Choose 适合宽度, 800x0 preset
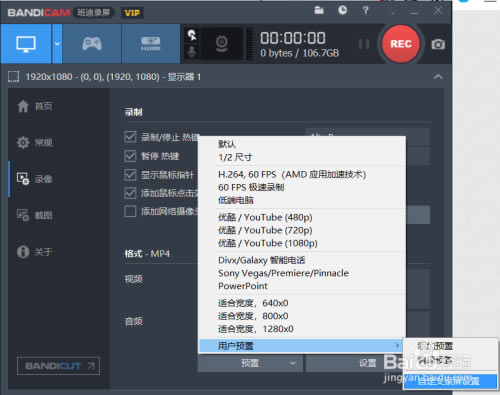This screenshot has width=500, height=395. [302, 316]
